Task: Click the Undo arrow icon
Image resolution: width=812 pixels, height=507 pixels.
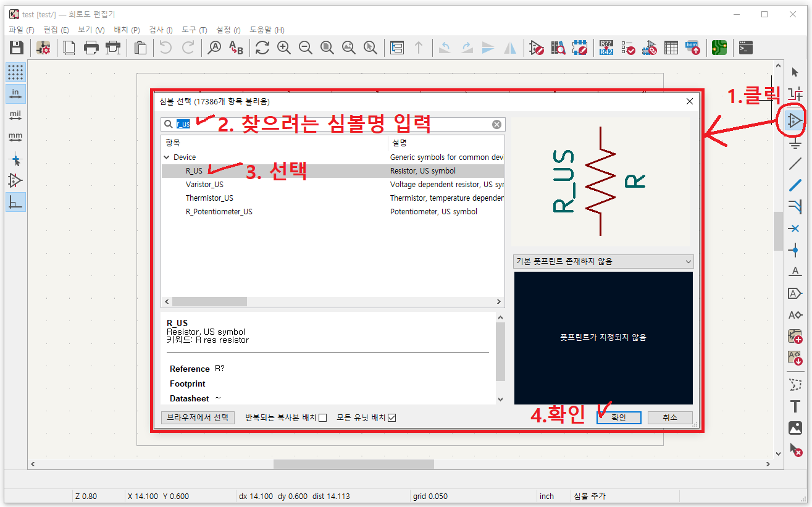Action: pyautogui.click(x=165, y=48)
